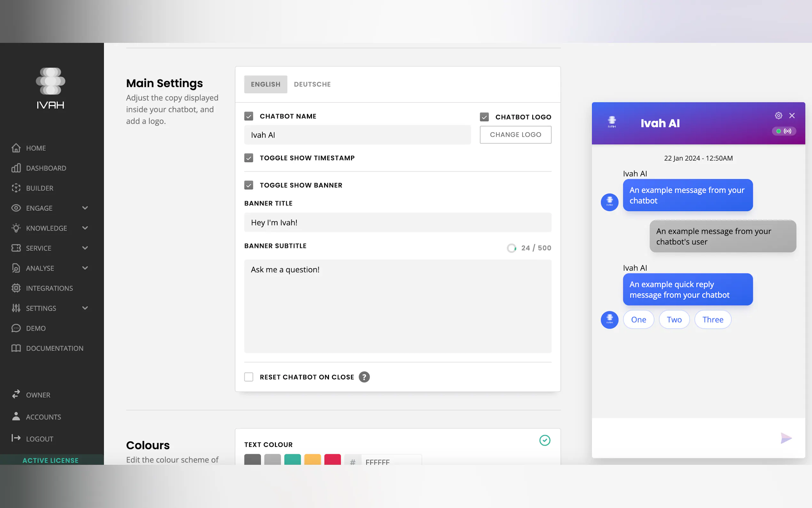The width and height of the screenshot is (812, 508).
Task: Click the Logout icon in sidebar
Action: point(16,438)
